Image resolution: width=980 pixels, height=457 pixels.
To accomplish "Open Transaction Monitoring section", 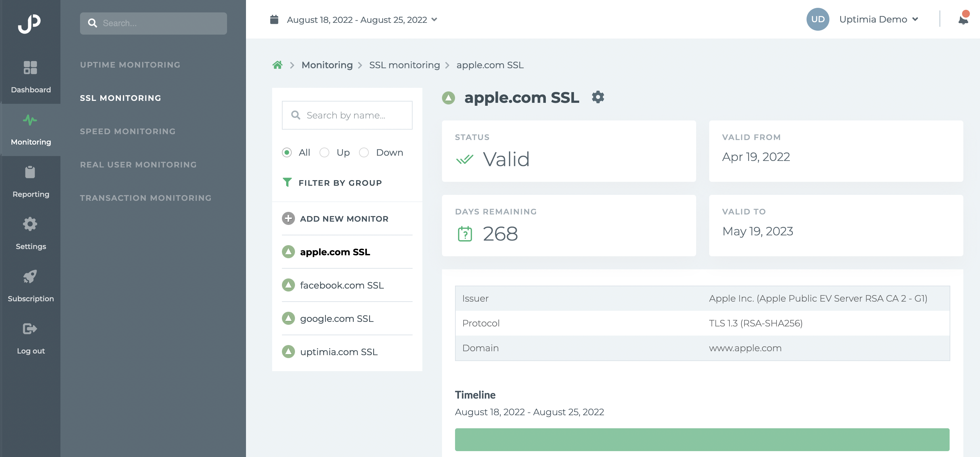I will [x=145, y=198].
